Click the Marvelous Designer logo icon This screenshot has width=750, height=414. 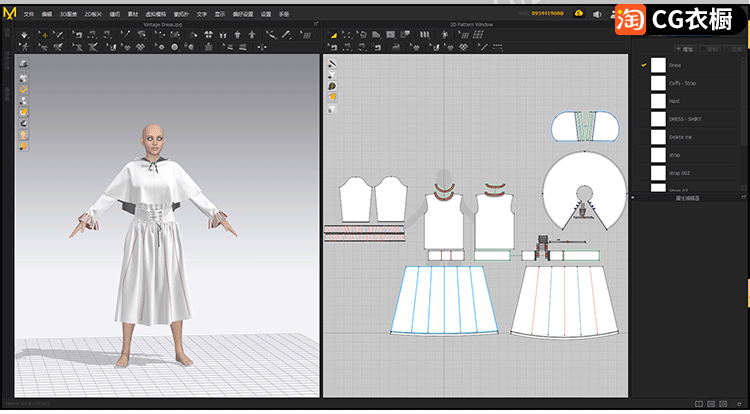tap(10, 12)
